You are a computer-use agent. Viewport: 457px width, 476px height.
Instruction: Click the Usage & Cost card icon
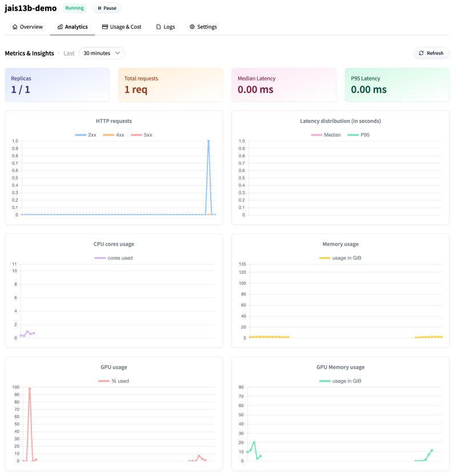pyautogui.click(x=105, y=27)
